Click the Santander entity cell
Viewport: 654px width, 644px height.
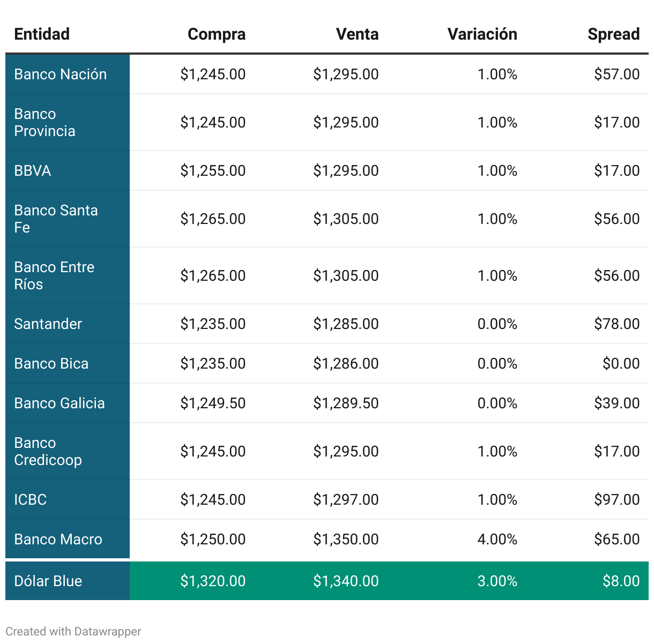(48, 324)
